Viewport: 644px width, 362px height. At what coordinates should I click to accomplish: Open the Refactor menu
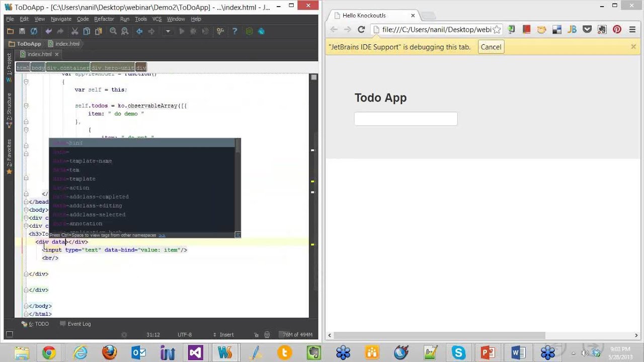104,19
